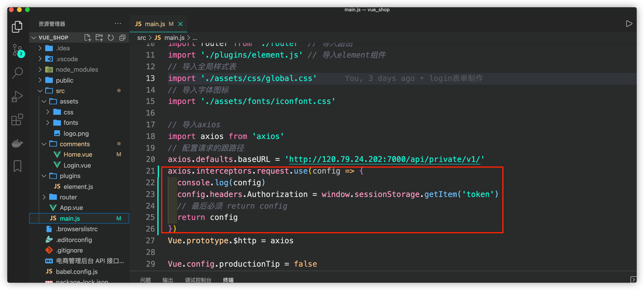Open the Bookmarks view
644x290 pixels.
(17, 166)
